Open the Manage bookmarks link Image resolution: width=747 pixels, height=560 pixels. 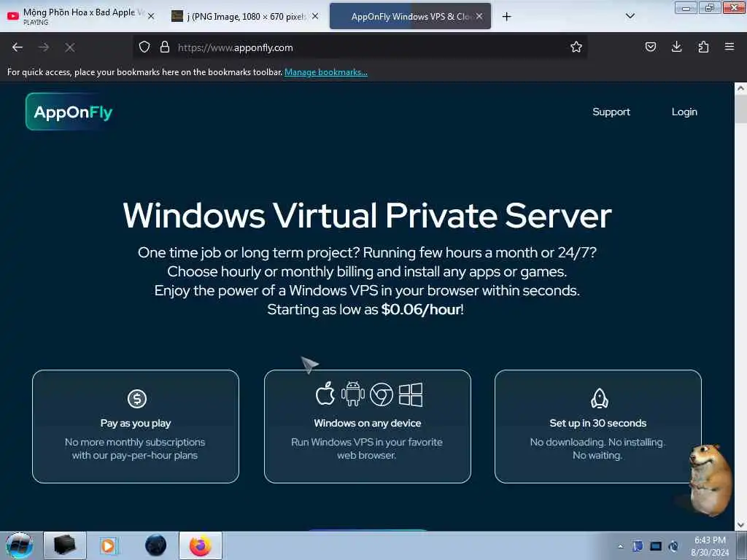pyautogui.click(x=326, y=72)
